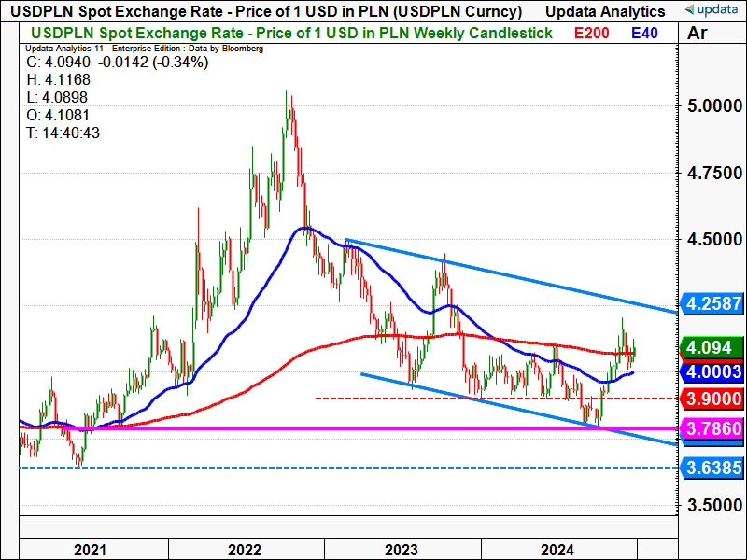
Task: Click the time T: 14:40:43 readout
Action: point(63,133)
